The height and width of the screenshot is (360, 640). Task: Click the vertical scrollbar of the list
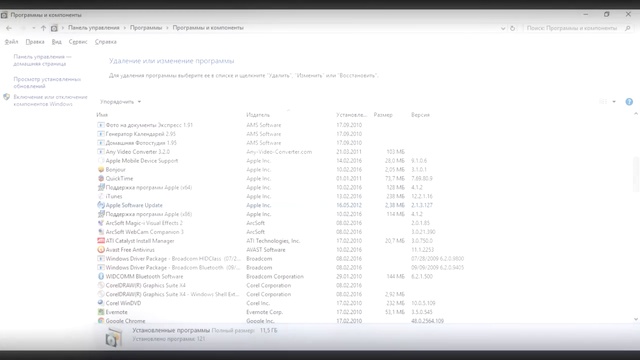tap(636, 174)
